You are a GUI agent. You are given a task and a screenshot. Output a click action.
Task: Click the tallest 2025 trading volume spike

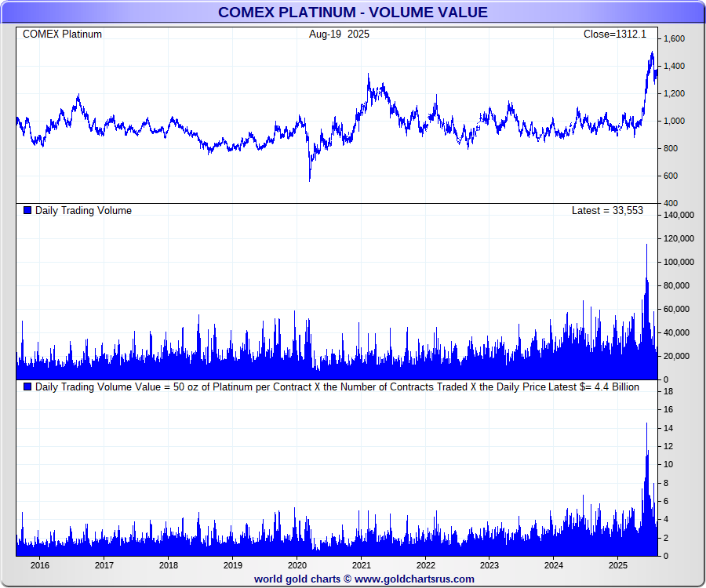[647, 246]
